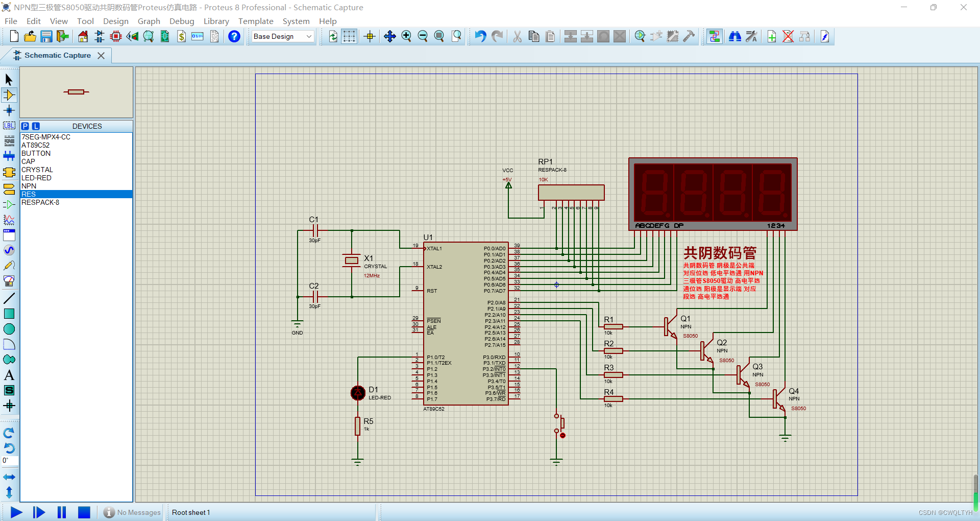Toggle the grid display
This screenshot has height=521, width=980.
tap(349, 36)
